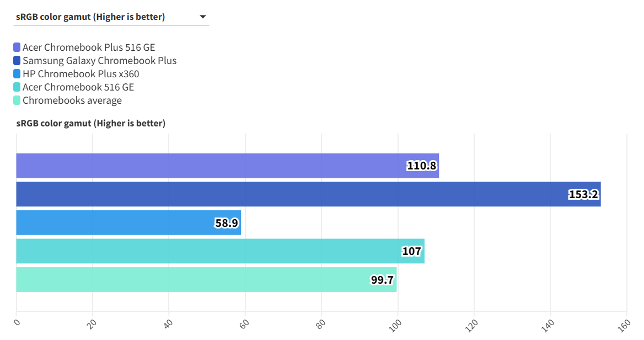The width and height of the screenshot is (644, 340).
Task: Click the 100 axis tick label
Action: tap(395, 325)
